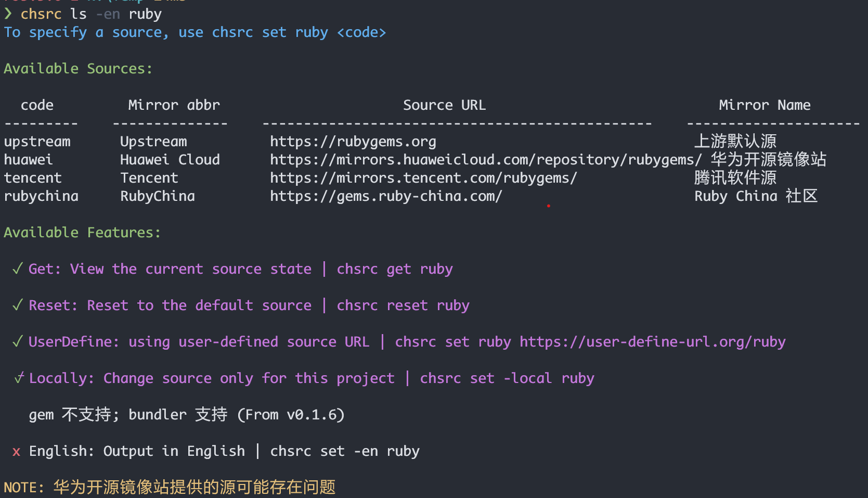
Task: Click the "Available Features:" heading
Action: point(82,233)
